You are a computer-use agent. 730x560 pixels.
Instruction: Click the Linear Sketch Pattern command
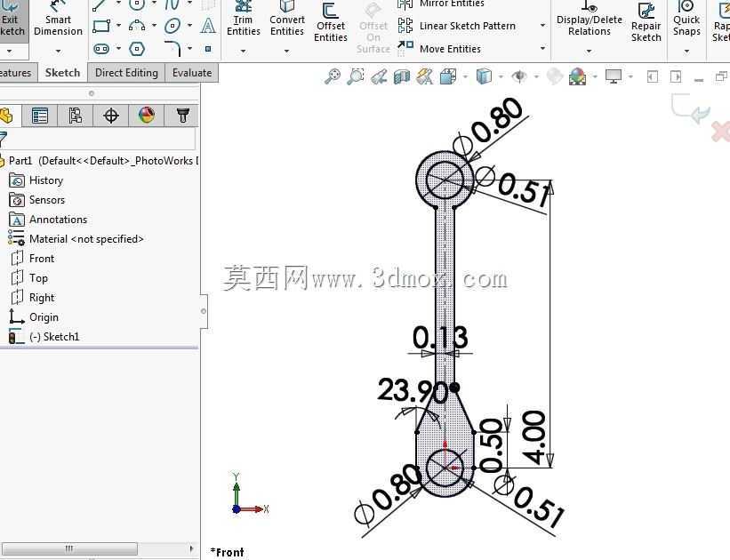coord(457,26)
